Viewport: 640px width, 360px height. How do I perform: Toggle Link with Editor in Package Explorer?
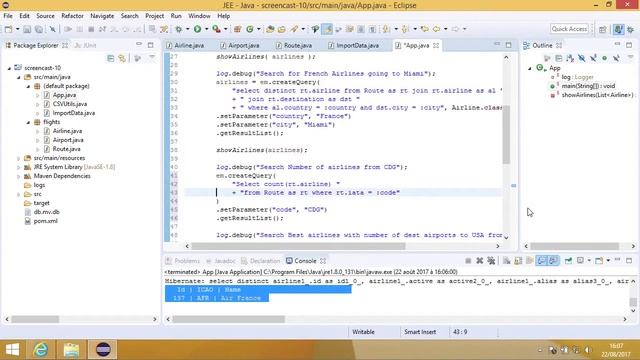click(x=122, y=58)
